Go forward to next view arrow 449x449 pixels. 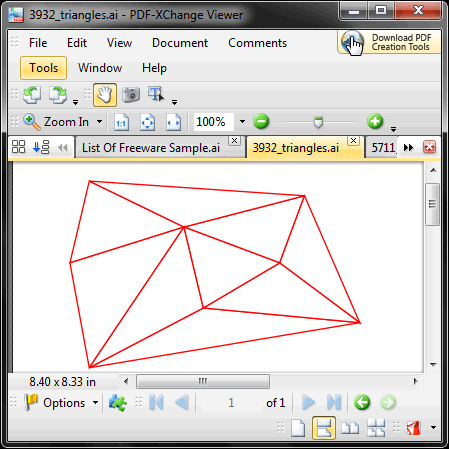click(388, 402)
